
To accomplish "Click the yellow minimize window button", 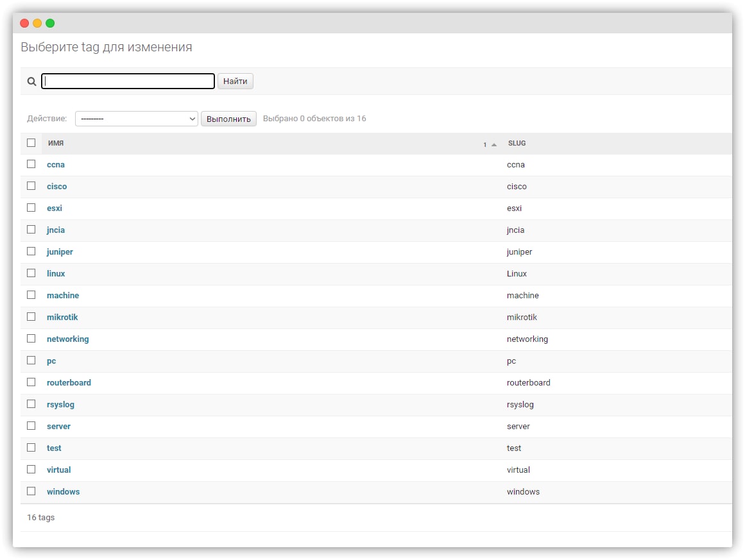I will [x=37, y=23].
